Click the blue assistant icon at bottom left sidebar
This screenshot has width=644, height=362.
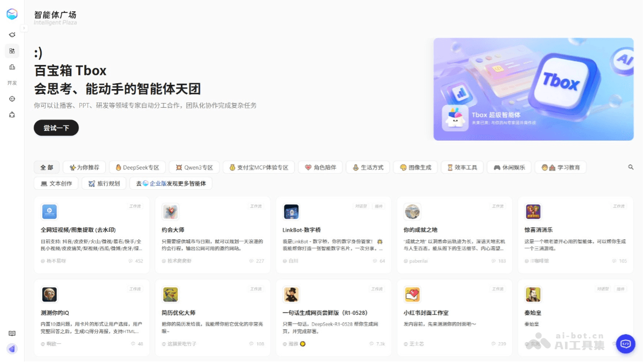coord(12,349)
